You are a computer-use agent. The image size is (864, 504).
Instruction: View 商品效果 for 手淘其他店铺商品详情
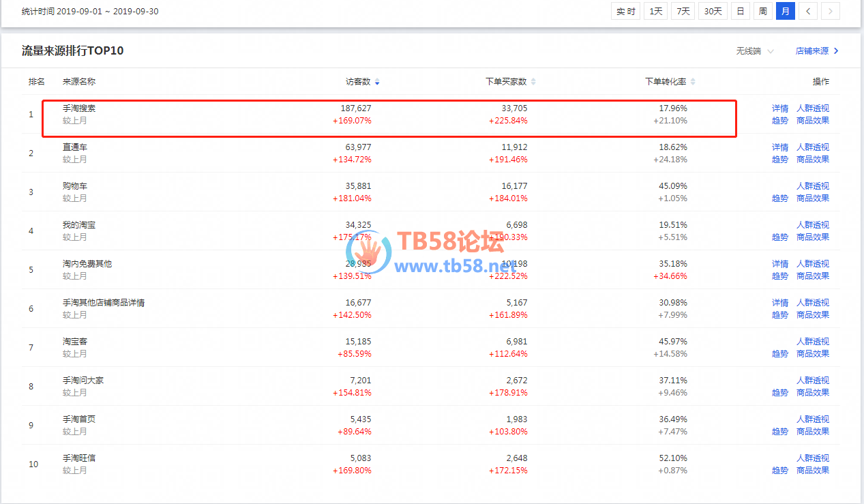(x=813, y=315)
